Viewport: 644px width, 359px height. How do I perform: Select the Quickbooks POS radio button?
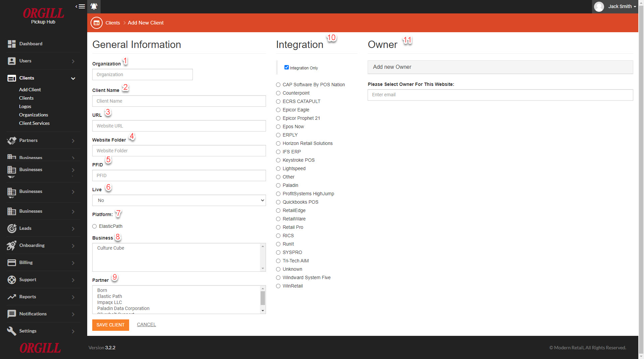[x=278, y=202]
